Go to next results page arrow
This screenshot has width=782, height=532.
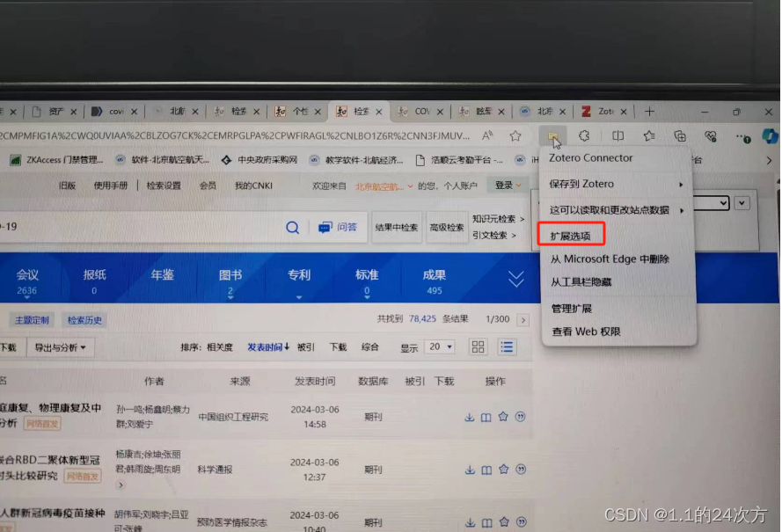523,320
